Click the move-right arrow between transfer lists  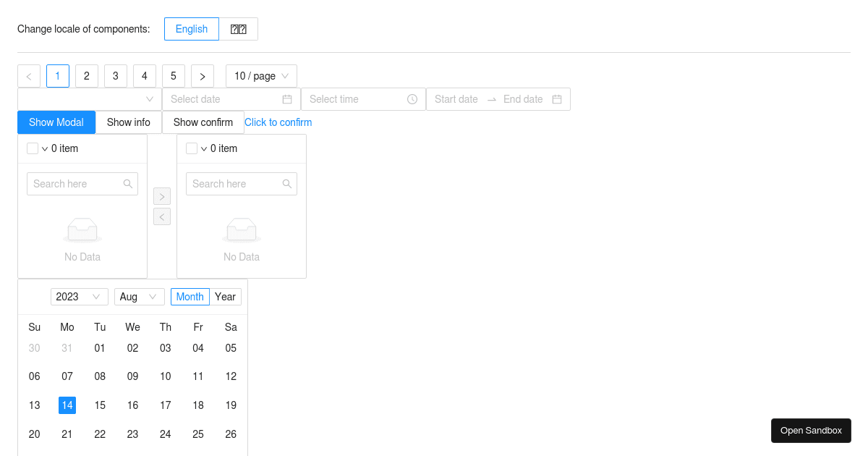162,196
